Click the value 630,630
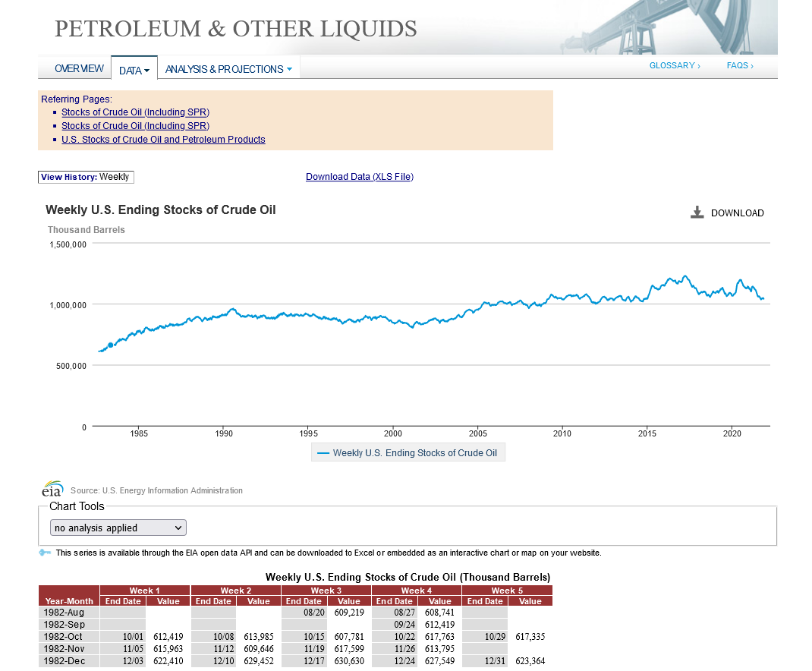The width and height of the screenshot is (812, 671). 349,661
